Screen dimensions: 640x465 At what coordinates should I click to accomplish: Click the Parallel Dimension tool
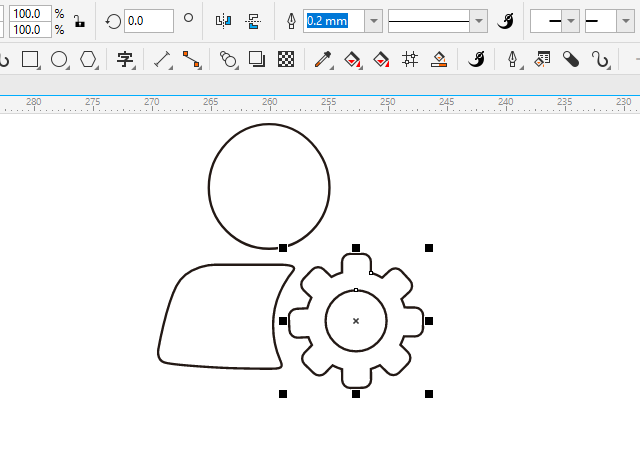pos(163,60)
